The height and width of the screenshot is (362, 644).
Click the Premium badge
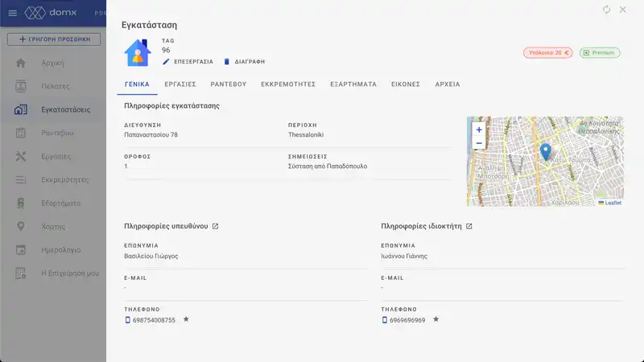click(x=600, y=53)
